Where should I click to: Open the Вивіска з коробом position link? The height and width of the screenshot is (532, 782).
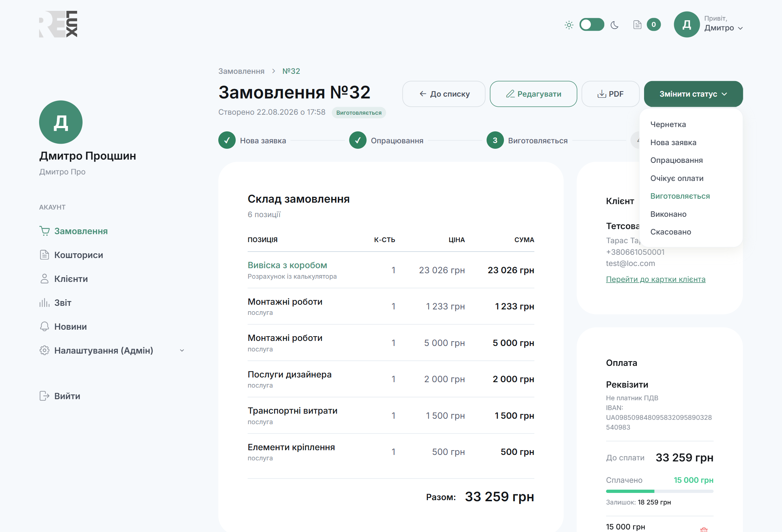[287, 265]
